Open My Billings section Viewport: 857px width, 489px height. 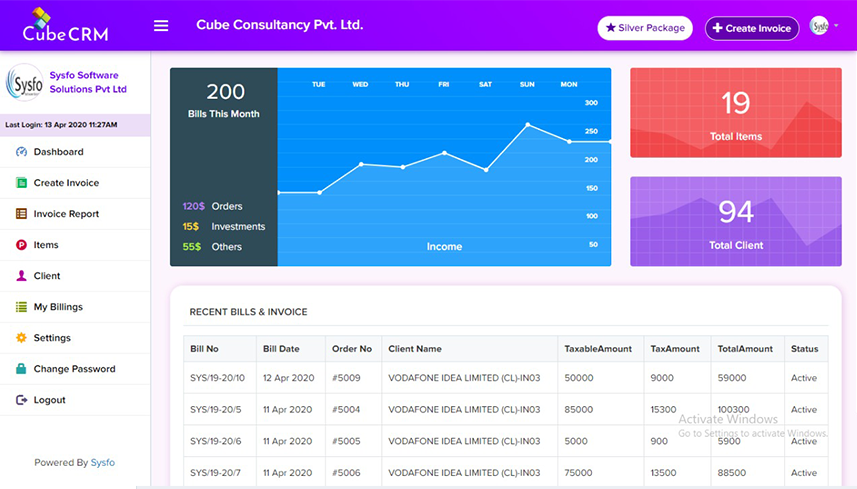click(x=75, y=307)
